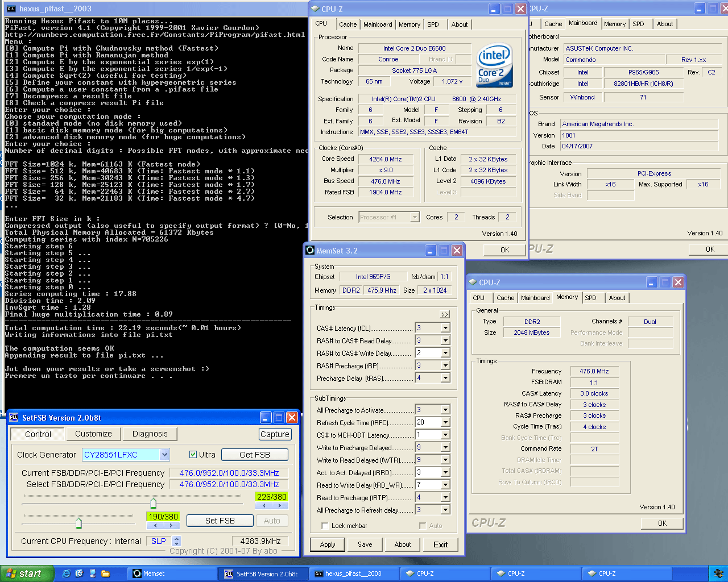
Task: Open the SPD tab in the CPU-Z CPU window
Action: coord(433,24)
